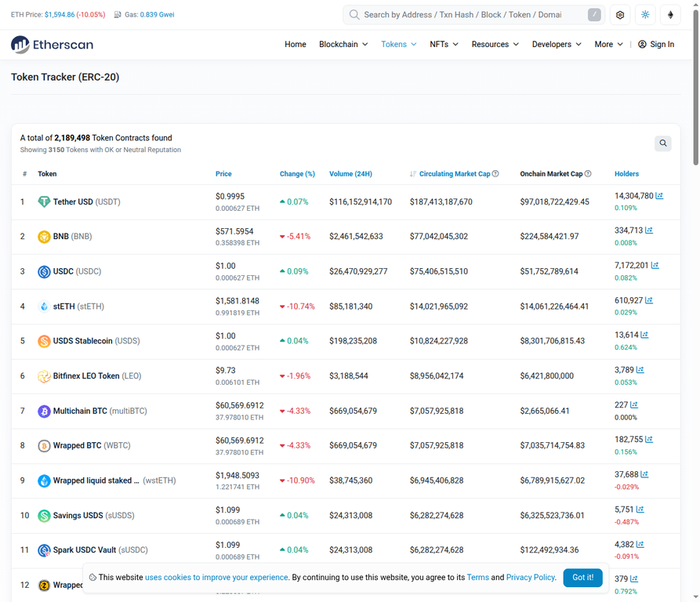Open holders chart icon for stETH
This screenshot has width=700, height=602.
point(649,300)
